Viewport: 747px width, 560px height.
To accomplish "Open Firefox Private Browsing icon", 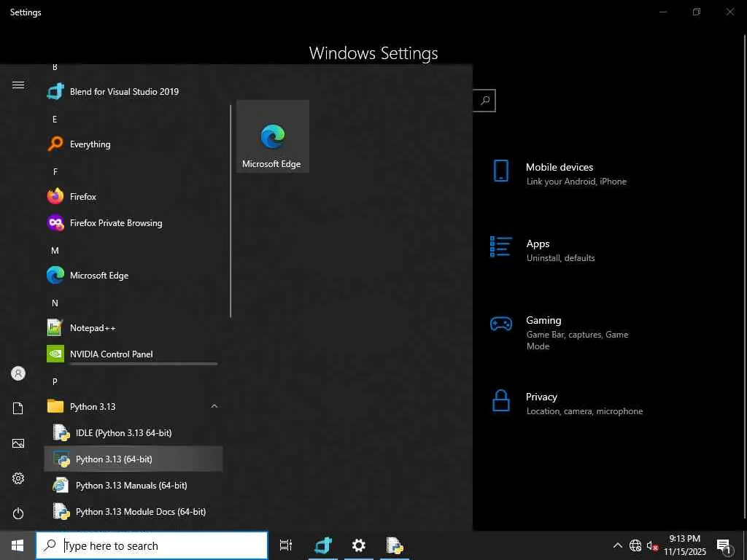I will 55,223.
